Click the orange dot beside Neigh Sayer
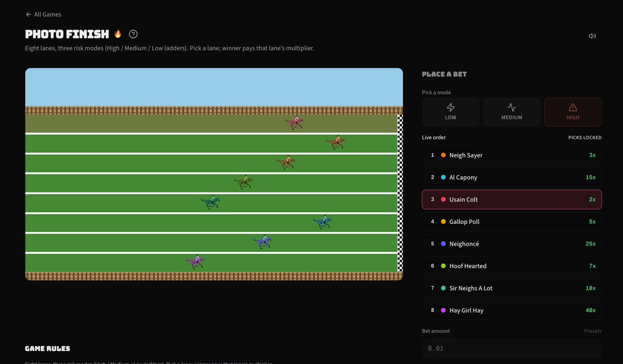This screenshot has height=364, width=623. click(443, 155)
